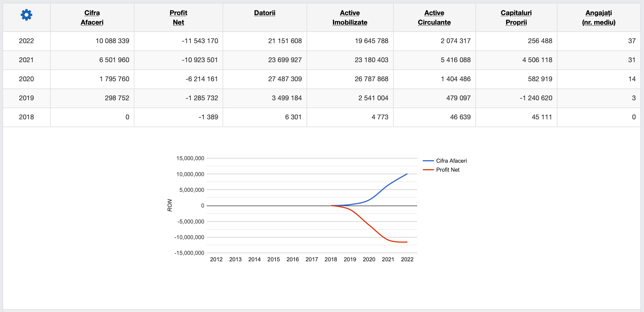Click the Active Circulante column header

point(434,17)
